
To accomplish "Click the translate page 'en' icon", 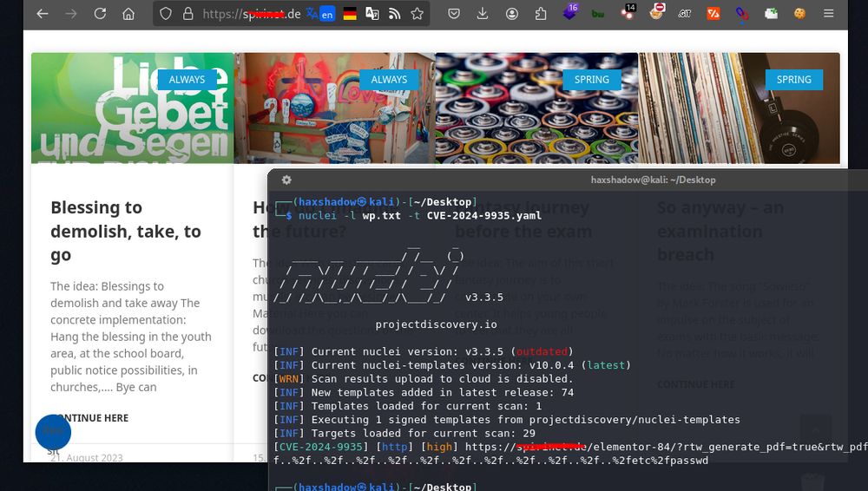I will tap(327, 15).
